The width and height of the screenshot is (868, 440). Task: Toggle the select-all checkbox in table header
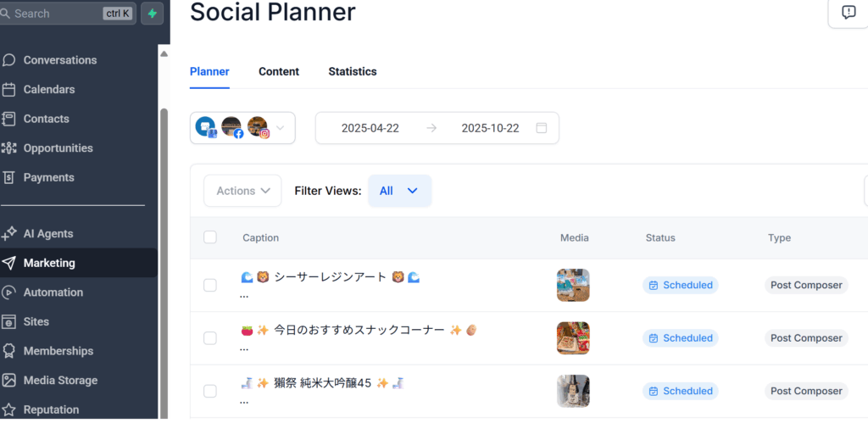(210, 237)
